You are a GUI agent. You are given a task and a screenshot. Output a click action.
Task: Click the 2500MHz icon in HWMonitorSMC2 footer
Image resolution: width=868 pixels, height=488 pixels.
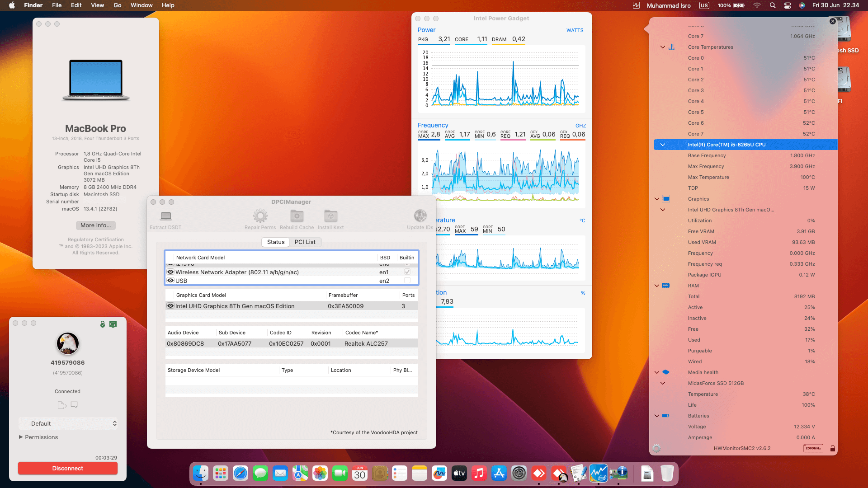point(813,448)
